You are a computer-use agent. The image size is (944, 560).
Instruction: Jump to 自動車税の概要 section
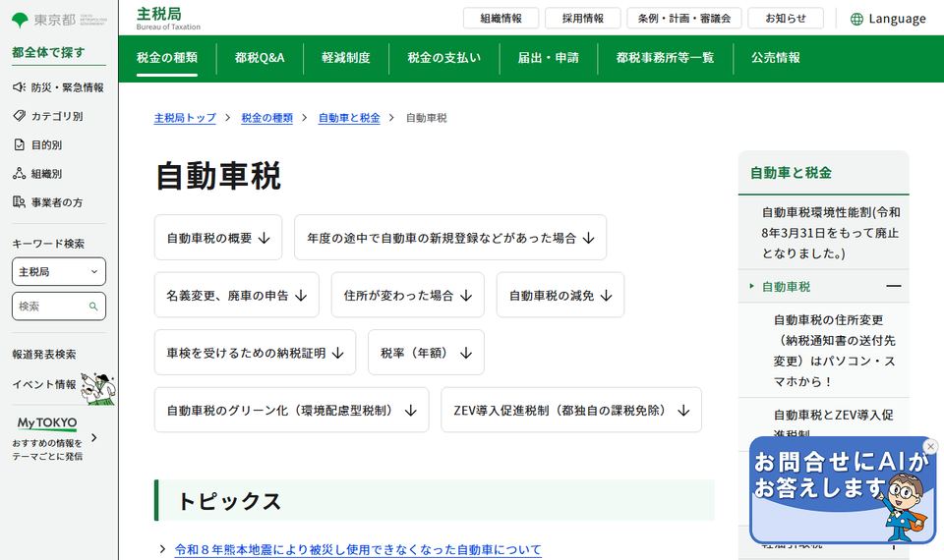pos(218,238)
